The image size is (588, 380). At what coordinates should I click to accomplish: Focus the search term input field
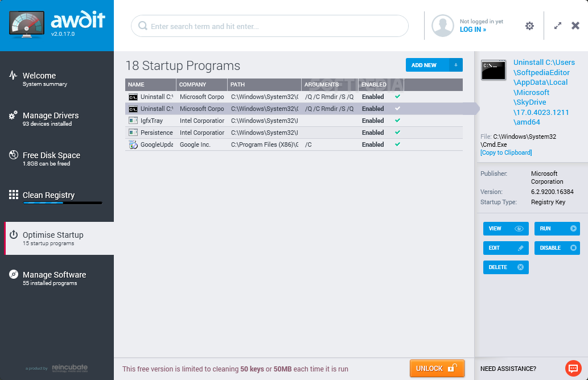pos(270,26)
